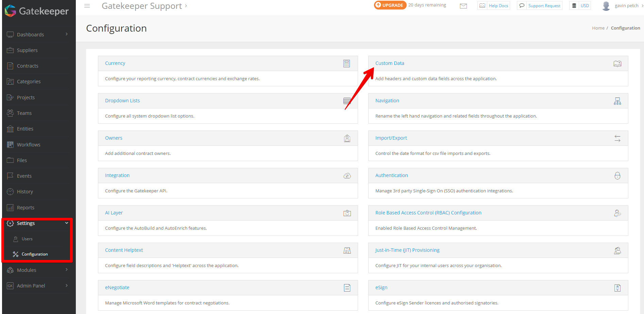
Task: Click the UPGRADE button
Action: coord(390,5)
